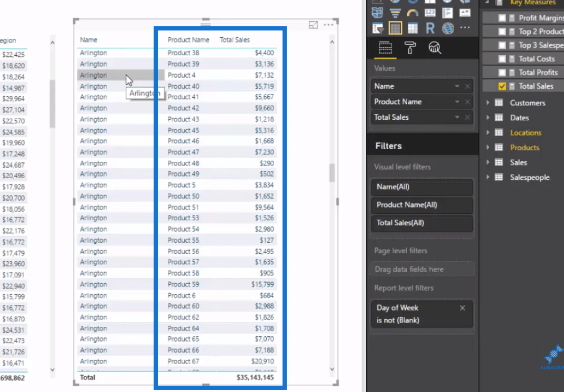564x392 pixels.
Task: Select the Slicer visualization icon
Action: tap(378, 28)
